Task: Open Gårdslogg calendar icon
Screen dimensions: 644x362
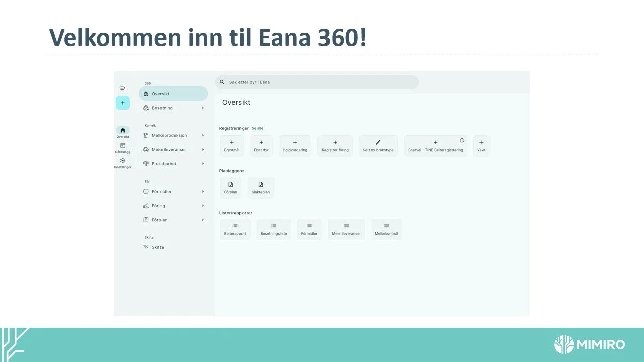Action: tap(123, 145)
